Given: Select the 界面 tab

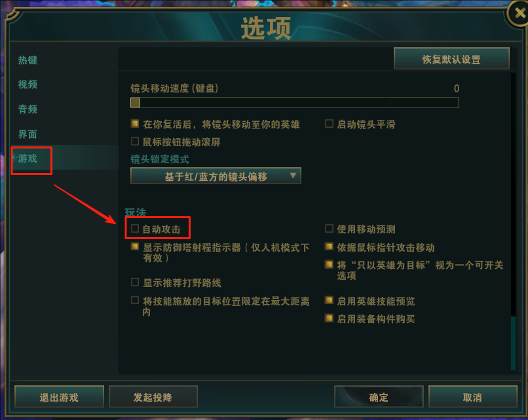Looking at the screenshot, I should (x=28, y=134).
